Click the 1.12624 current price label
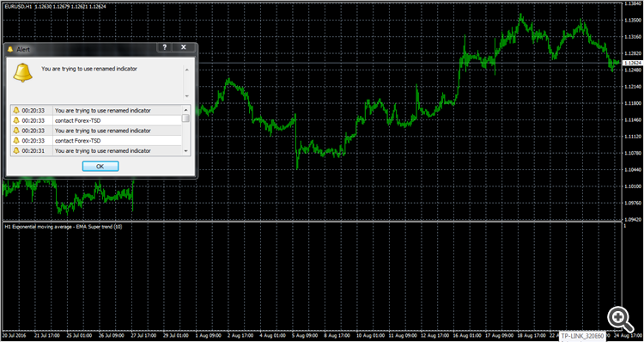644x342 pixels. (x=633, y=63)
